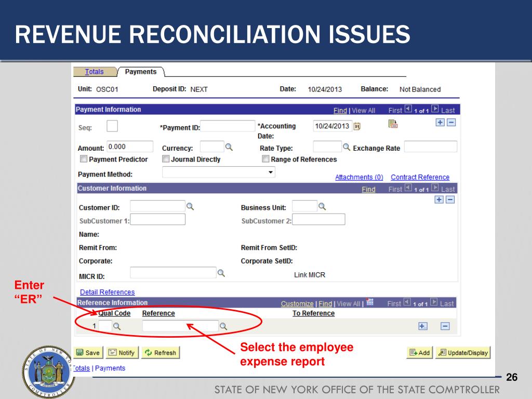Delete the Payment Information row
The height and width of the screenshot is (399, 532).
point(451,123)
